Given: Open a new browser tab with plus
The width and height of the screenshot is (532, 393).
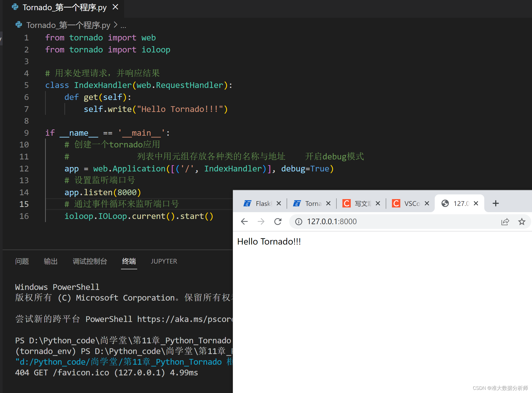Looking at the screenshot, I should tap(496, 203).
